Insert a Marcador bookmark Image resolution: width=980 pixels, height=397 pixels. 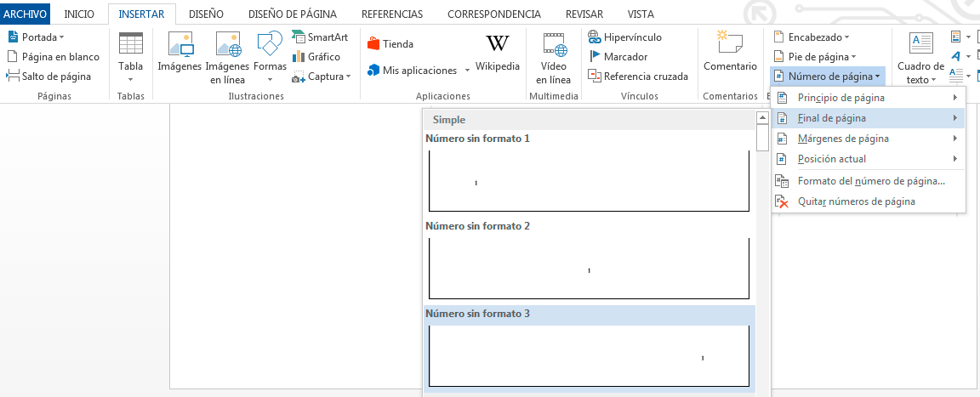[618, 57]
